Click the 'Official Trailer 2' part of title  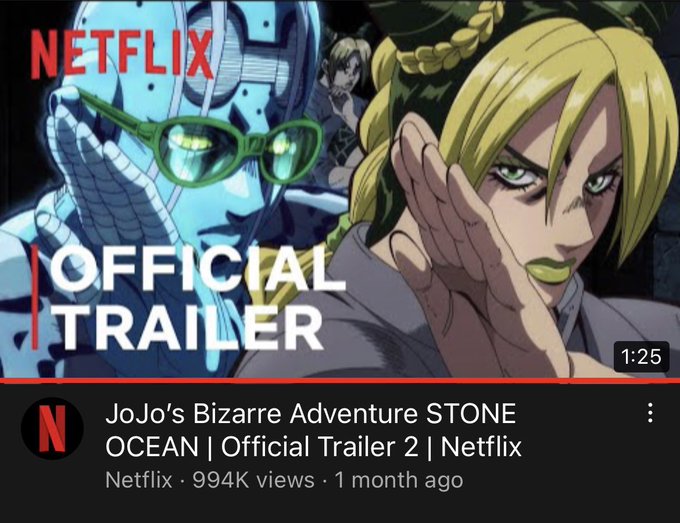[320, 447]
